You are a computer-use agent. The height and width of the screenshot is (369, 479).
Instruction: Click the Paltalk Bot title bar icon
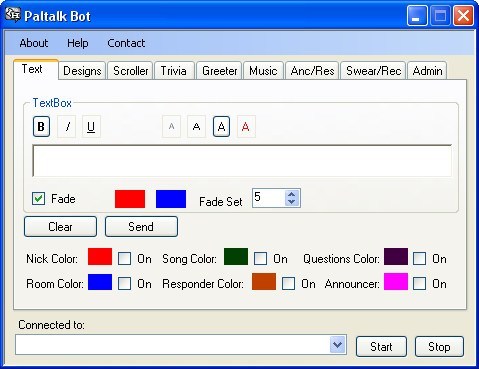click(x=13, y=15)
